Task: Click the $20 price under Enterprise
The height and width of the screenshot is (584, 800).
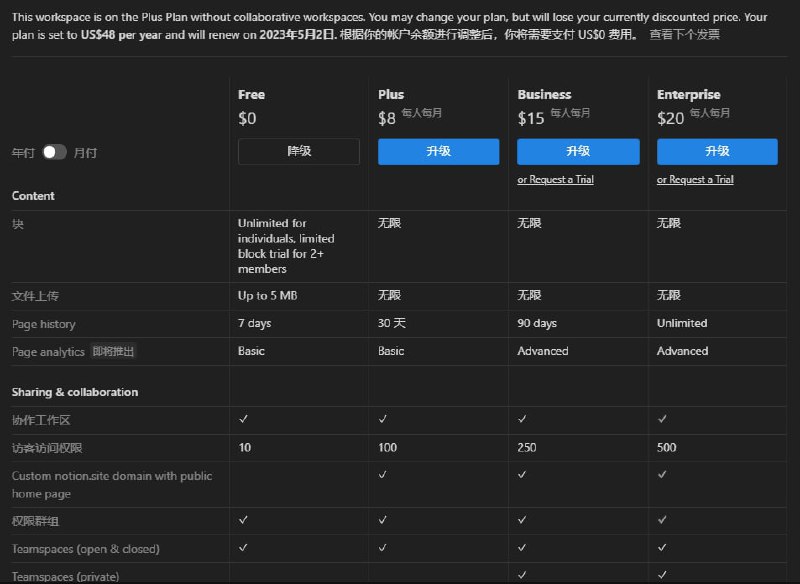Action: [670, 118]
